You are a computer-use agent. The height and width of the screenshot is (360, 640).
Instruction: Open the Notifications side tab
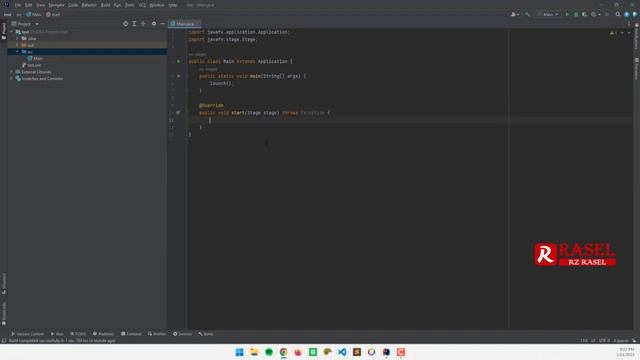pyautogui.click(x=636, y=37)
